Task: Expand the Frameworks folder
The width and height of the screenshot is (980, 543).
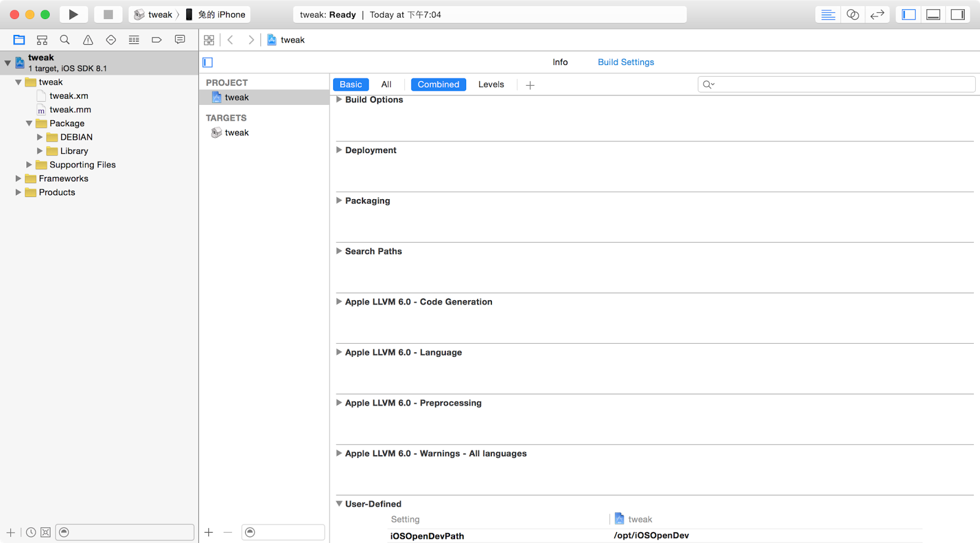Action: 18,178
